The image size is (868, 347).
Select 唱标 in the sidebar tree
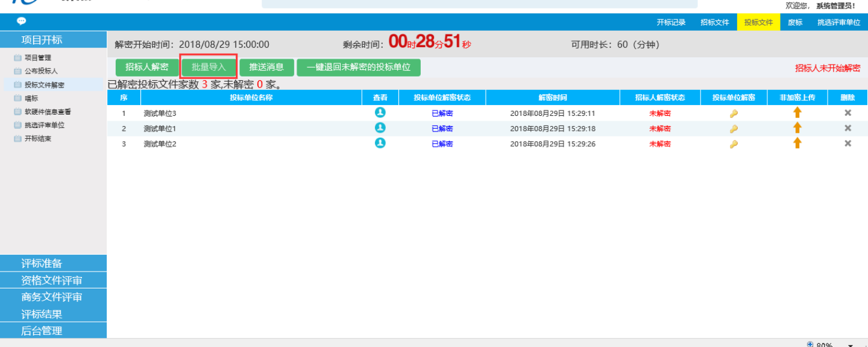point(31,98)
